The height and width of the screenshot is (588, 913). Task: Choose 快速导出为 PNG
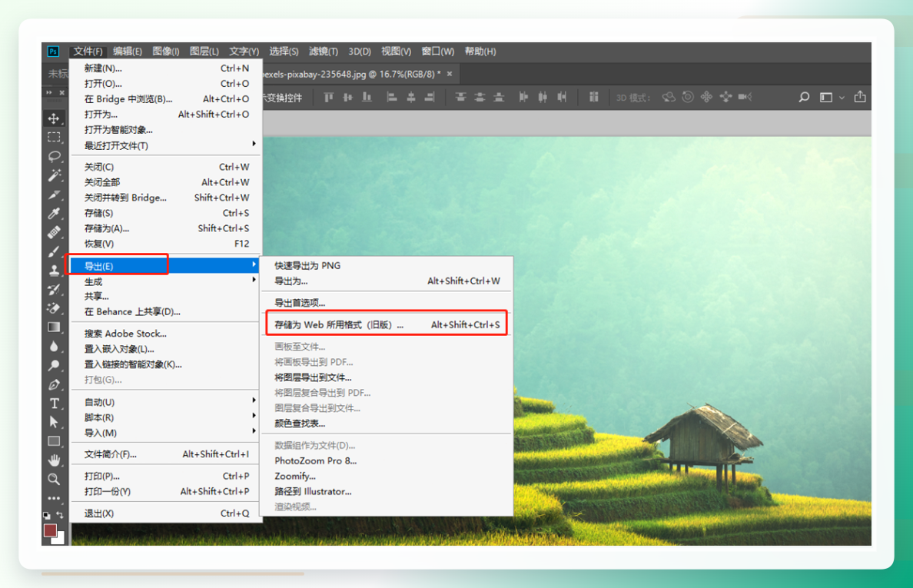point(387,265)
